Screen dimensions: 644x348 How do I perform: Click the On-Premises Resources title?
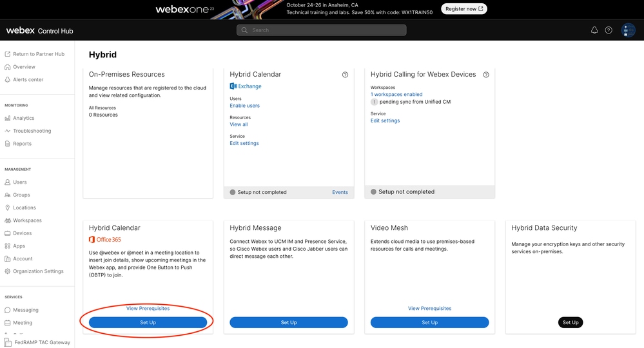[126, 74]
